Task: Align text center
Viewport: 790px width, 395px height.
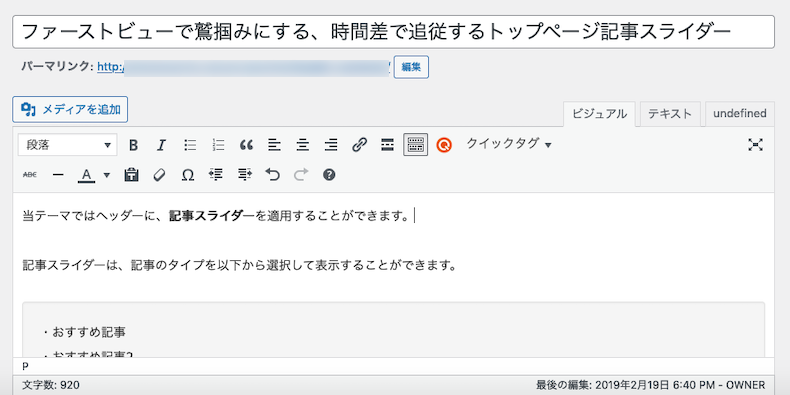Action: pos(302,145)
